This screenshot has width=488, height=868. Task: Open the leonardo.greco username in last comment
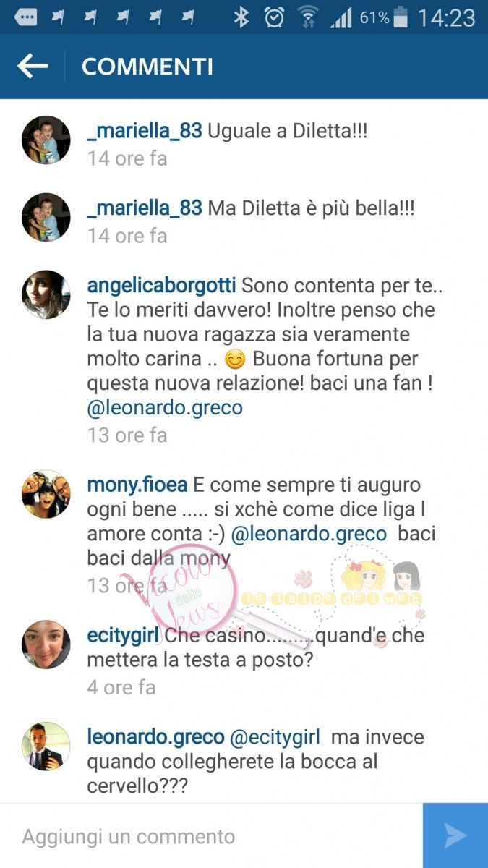155,737
